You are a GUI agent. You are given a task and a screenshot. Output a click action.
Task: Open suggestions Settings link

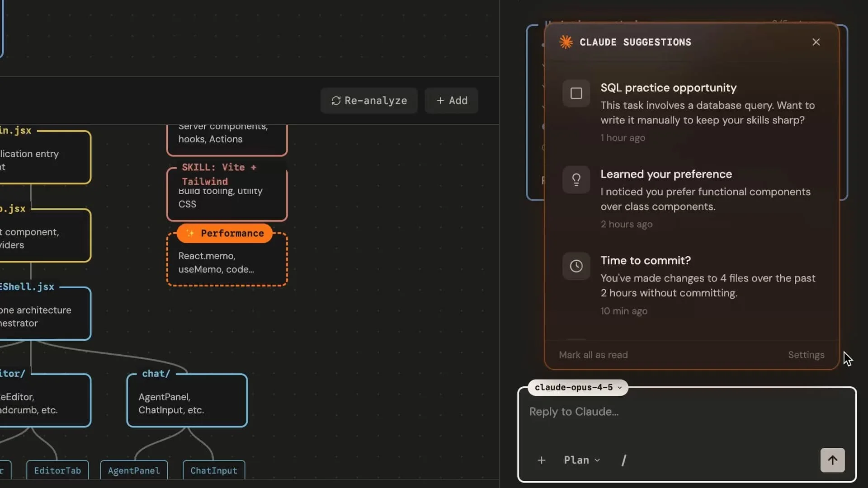pyautogui.click(x=806, y=355)
